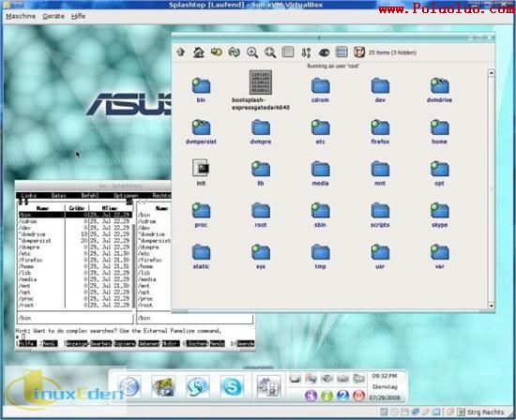Click the zoom in magnifier icon
The image size is (516, 420).
[x=252, y=52]
